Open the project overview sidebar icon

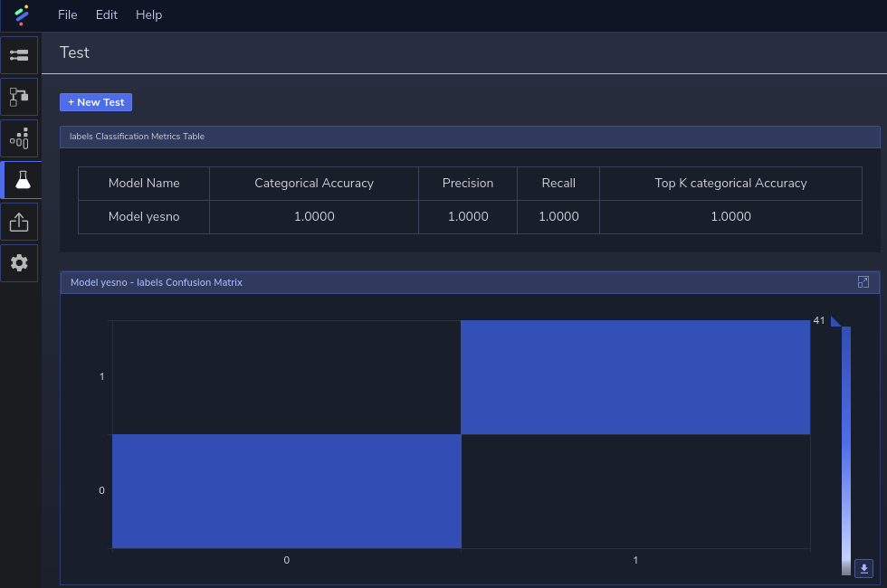coord(19,55)
